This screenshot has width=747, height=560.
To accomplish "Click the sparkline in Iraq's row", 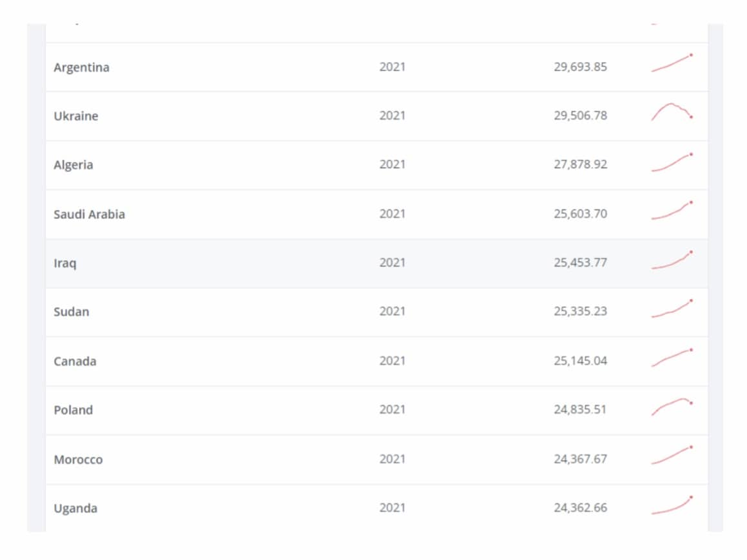I will (672, 260).
